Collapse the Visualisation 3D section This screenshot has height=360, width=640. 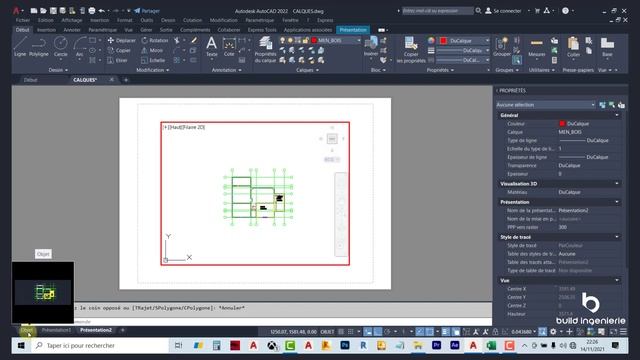point(616,184)
